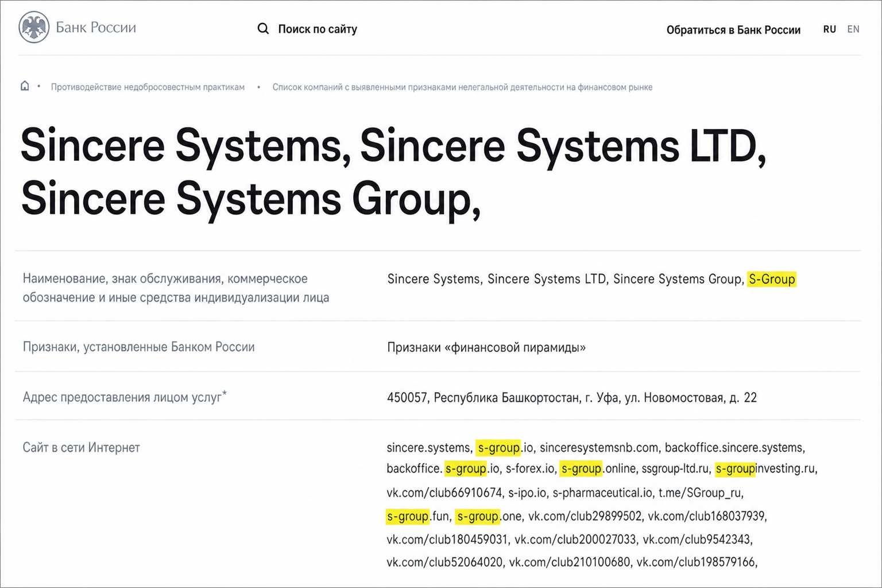Focus the 'Поиск по сайту' search field
882x588 pixels.
click(x=318, y=29)
